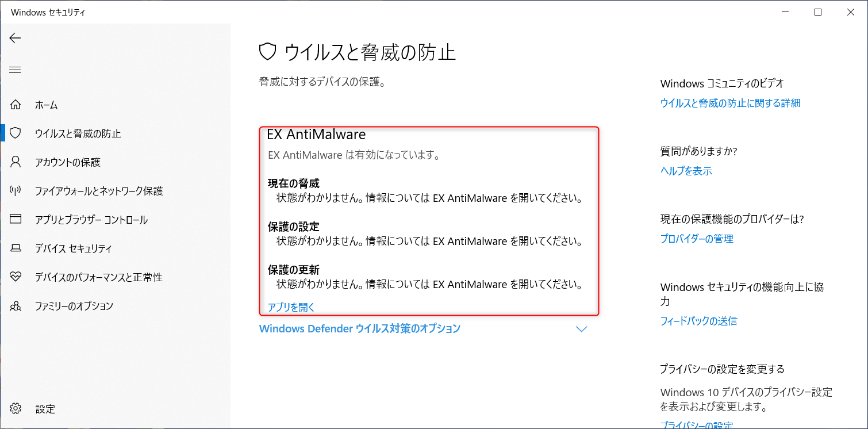Click the app and browser control window icon
Viewport: 868px width, 429px height.
pos(16,220)
